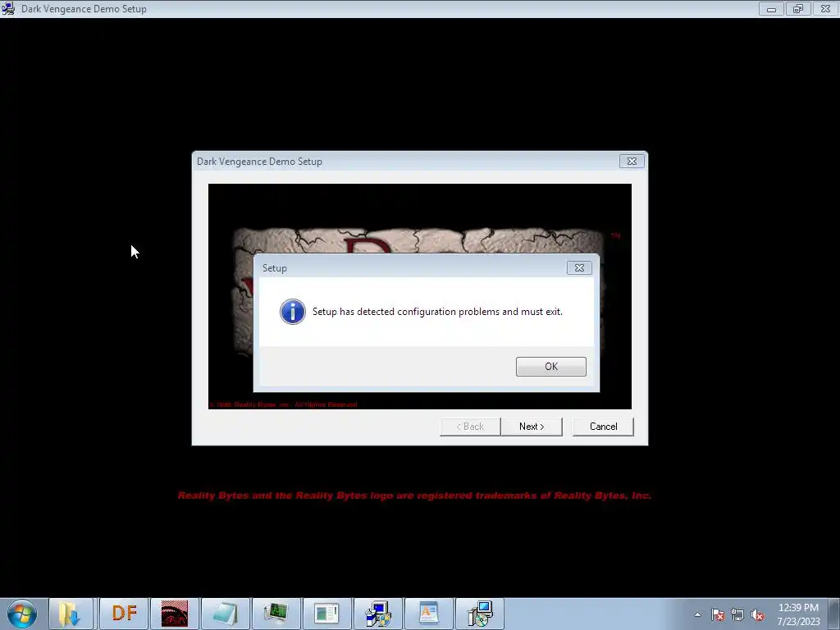Close the small Setup message dialog
This screenshot has width=840, height=630.
[x=579, y=268]
